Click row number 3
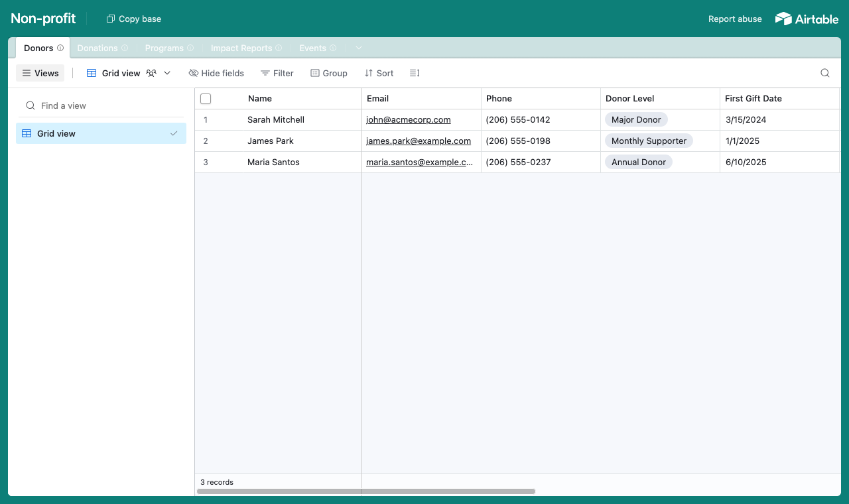849x504 pixels. tap(206, 162)
